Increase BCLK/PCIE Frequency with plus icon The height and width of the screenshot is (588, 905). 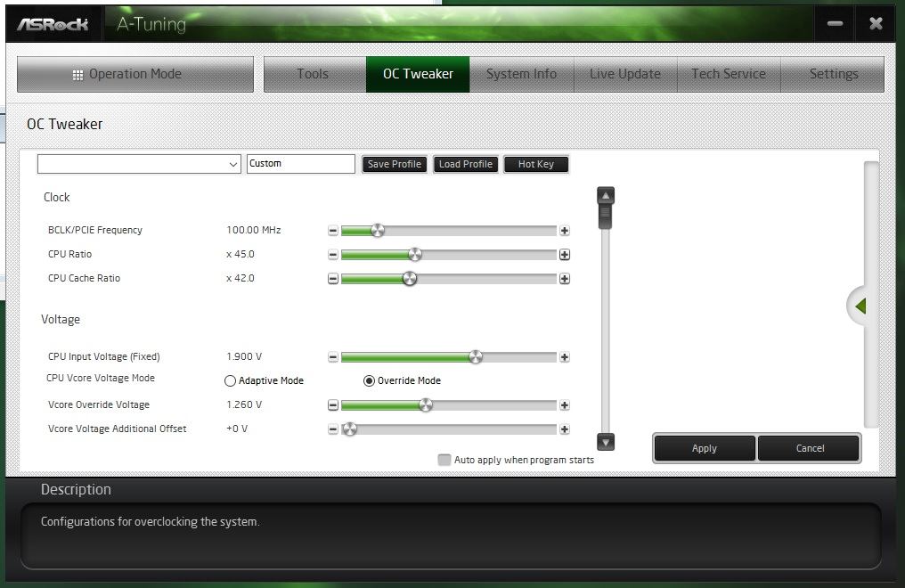[x=565, y=231]
